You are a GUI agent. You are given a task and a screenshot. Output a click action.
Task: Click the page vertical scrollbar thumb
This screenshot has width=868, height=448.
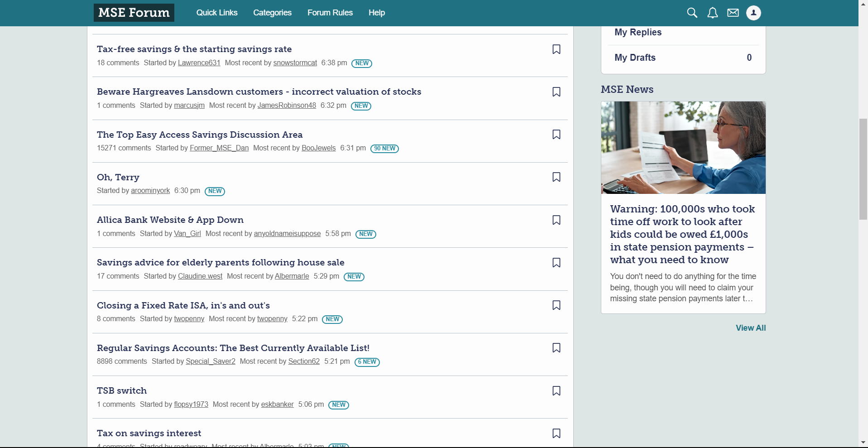[863, 169]
